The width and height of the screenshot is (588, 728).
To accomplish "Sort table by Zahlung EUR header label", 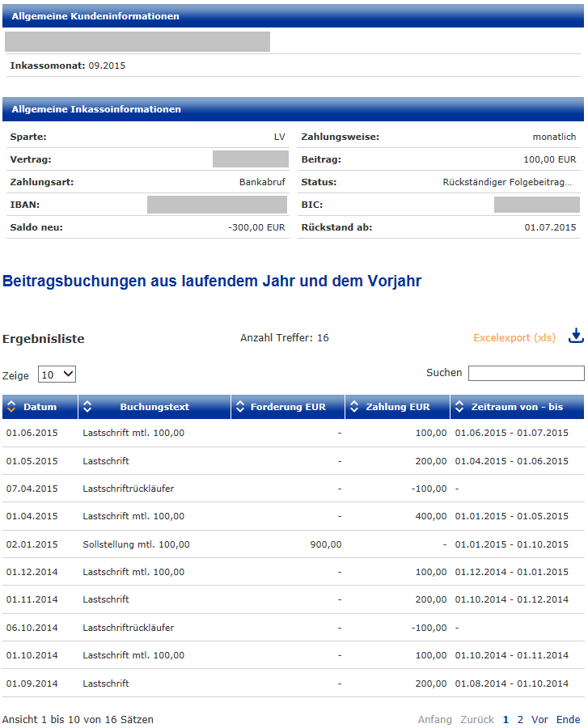I will (x=397, y=407).
